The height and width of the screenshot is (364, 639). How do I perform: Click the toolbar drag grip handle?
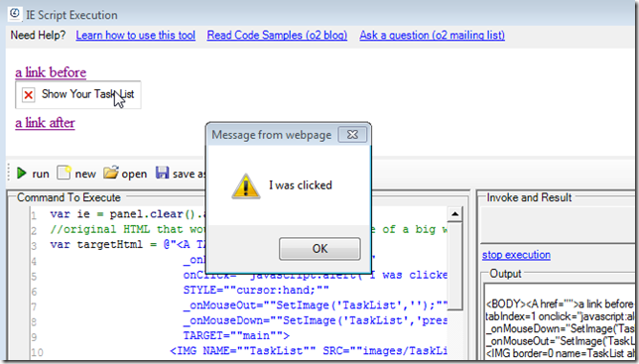point(9,173)
